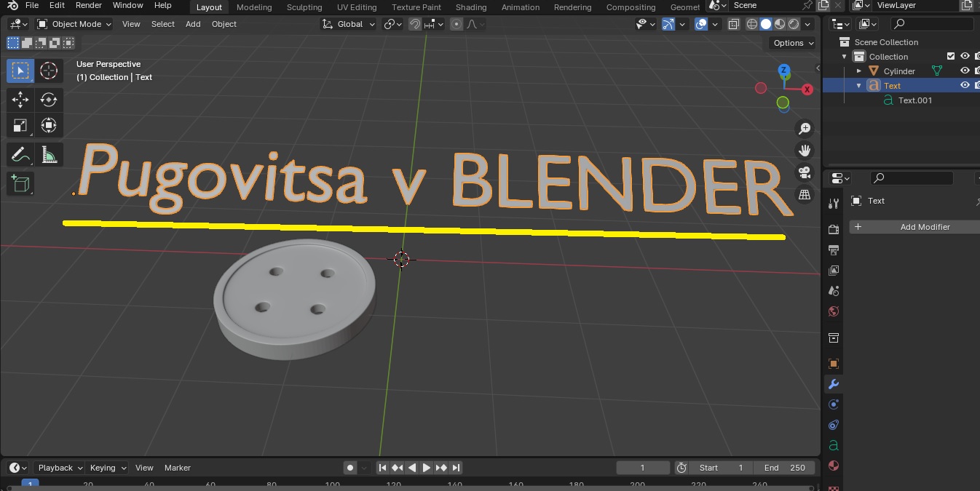This screenshot has height=491, width=980.
Task: Click the End frame 250 field
Action: [785, 468]
